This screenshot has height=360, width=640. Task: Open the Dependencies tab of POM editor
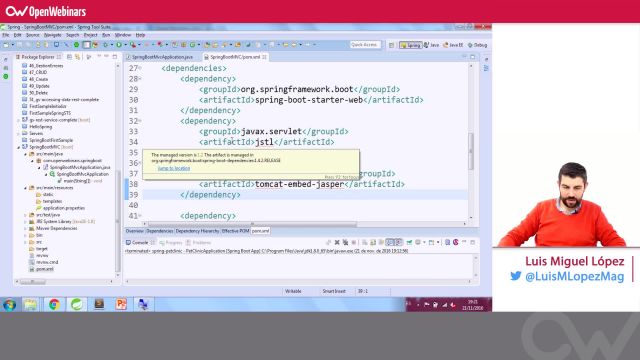(160, 231)
